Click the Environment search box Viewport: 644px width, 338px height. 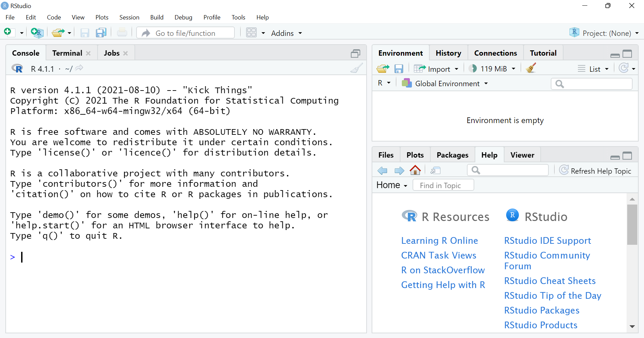pos(591,83)
